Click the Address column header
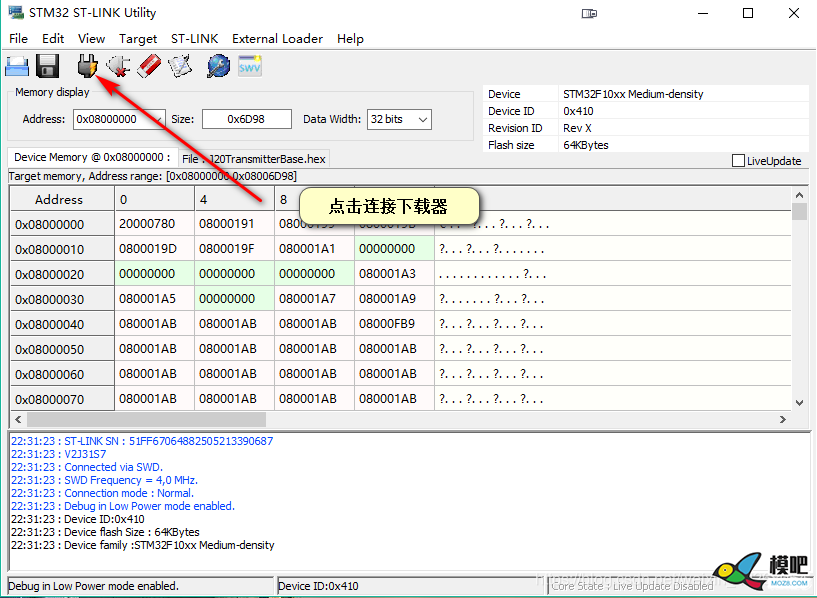817x598 pixels. 62,199
